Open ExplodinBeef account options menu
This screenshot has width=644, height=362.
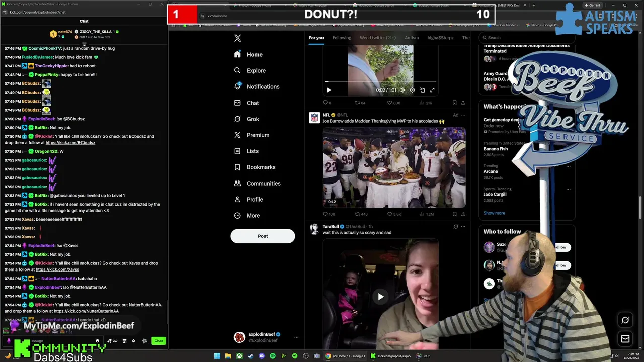pos(296,337)
